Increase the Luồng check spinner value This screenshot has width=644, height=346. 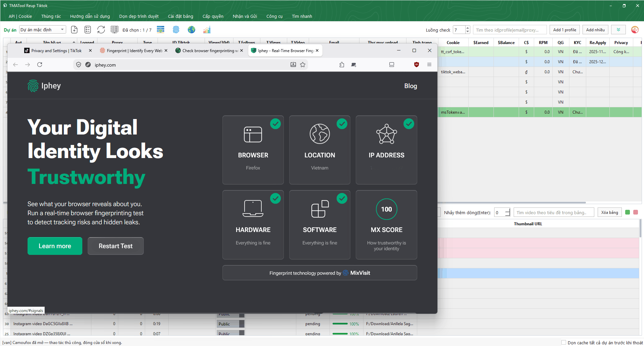(x=468, y=28)
